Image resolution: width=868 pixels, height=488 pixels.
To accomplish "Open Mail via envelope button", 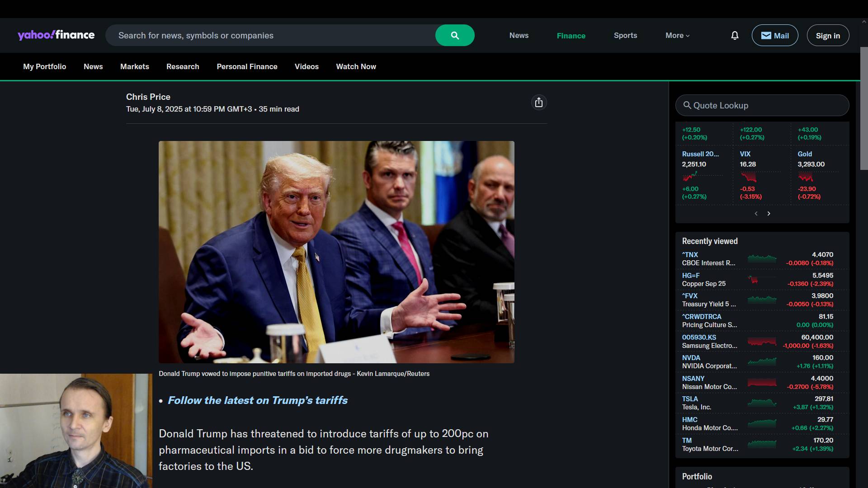I will click(774, 35).
